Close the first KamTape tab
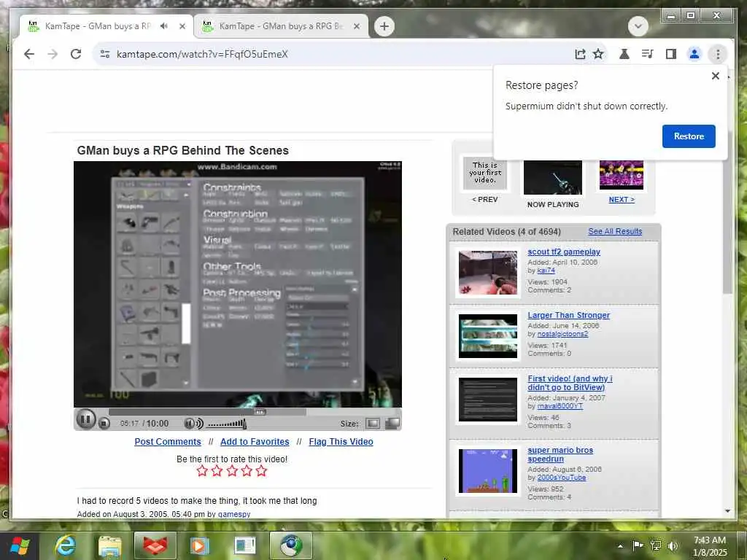 tap(182, 26)
